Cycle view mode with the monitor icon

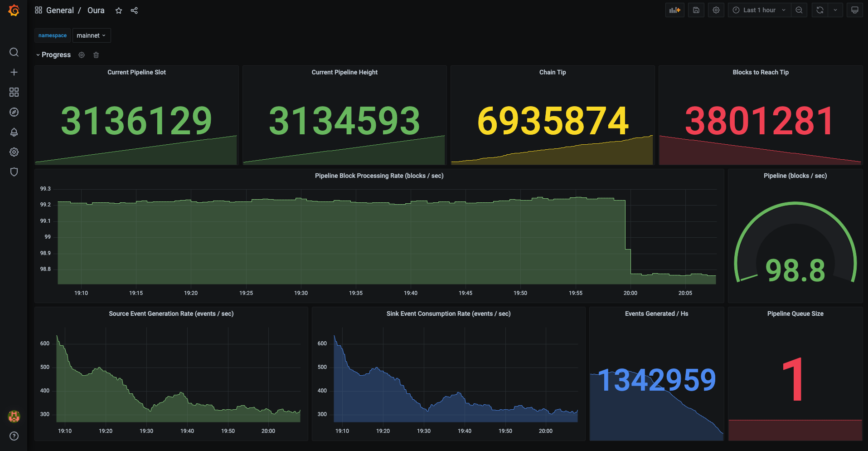[855, 10]
